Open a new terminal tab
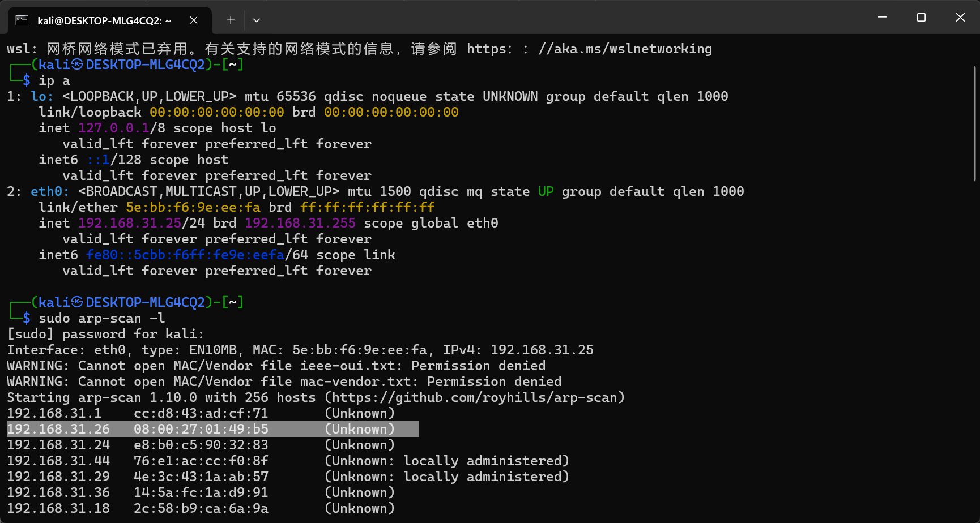 point(231,20)
